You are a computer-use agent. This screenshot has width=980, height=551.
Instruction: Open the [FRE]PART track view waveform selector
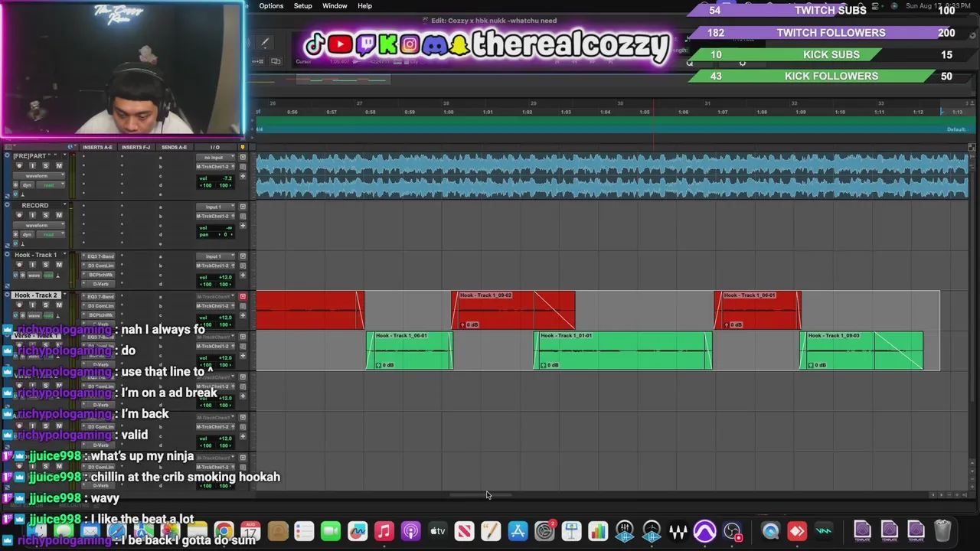tap(39, 176)
